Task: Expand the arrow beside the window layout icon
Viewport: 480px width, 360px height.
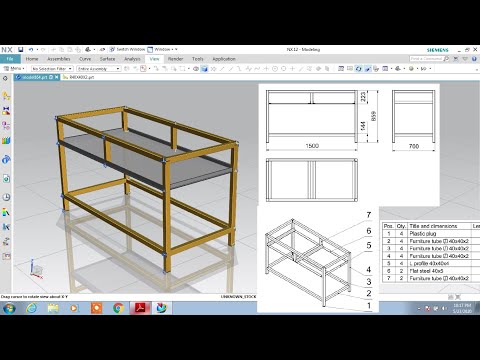Action: (391, 69)
